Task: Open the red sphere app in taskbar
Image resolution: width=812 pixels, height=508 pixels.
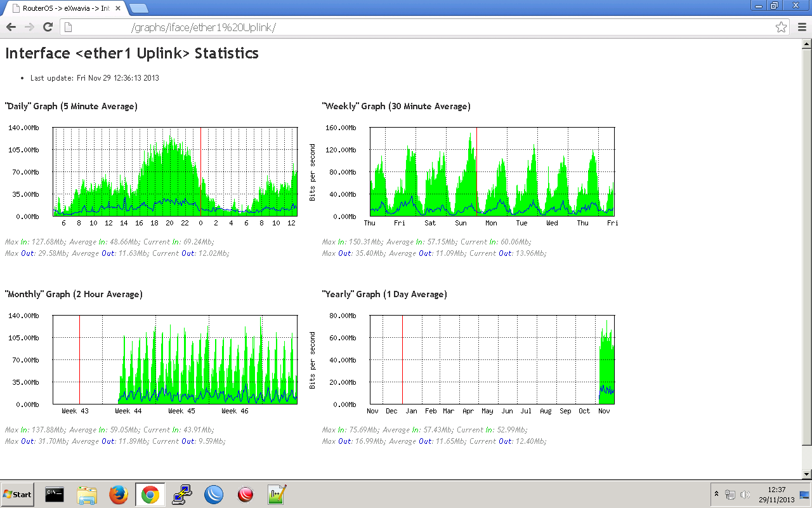Action: coord(246,494)
